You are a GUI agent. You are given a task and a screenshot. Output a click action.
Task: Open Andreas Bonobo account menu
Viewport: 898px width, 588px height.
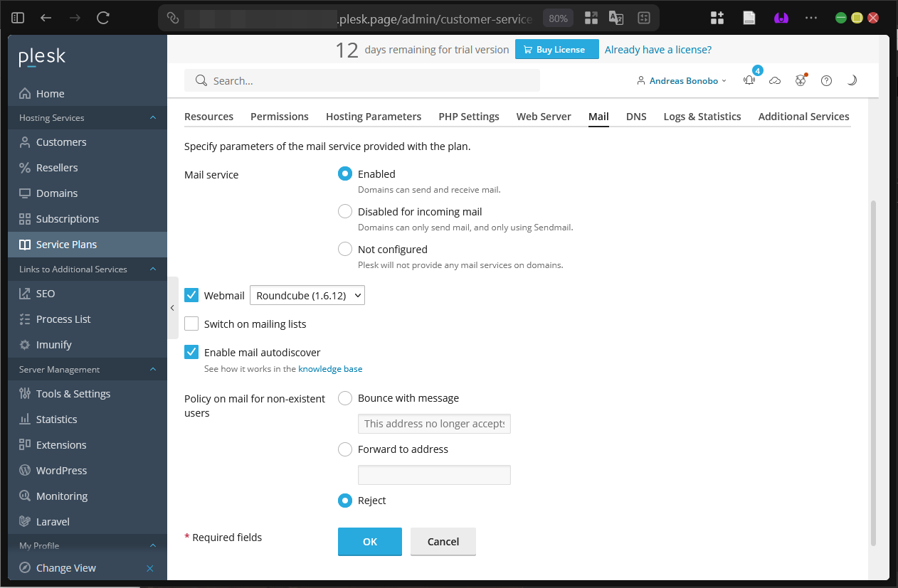click(x=683, y=81)
